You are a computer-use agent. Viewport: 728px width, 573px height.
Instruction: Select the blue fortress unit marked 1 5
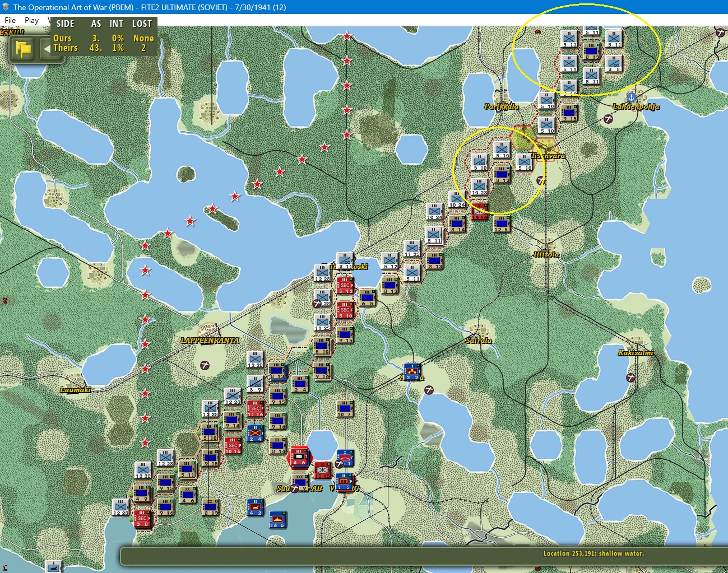(344, 482)
